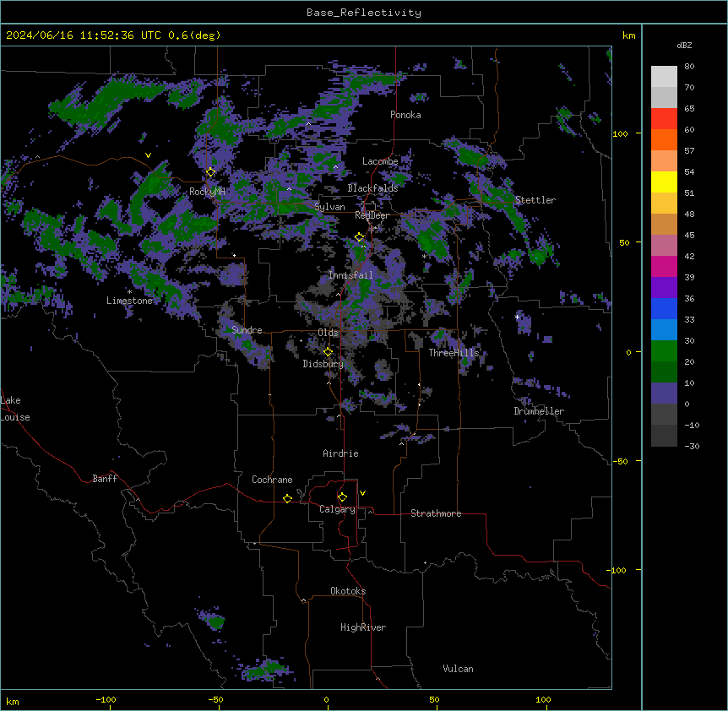Click the yellow station marker near RockyMH
Screen dimensions: 728x711
(211, 172)
